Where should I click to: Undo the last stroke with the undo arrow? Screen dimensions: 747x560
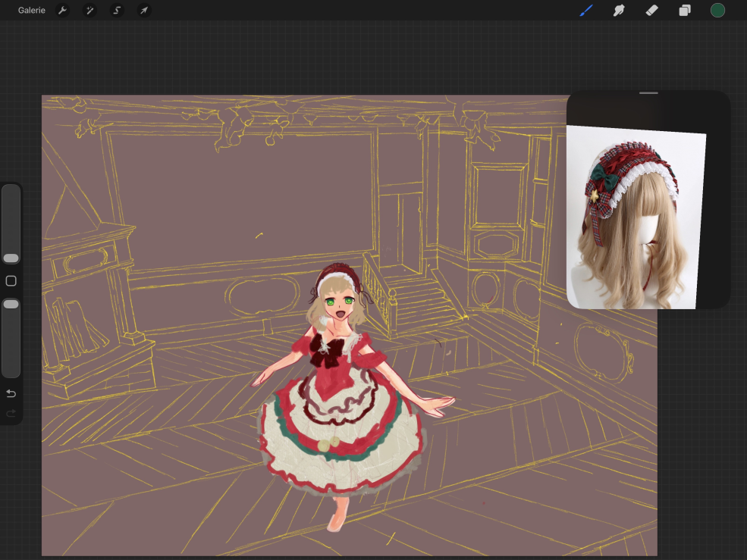(x=11, y=393)
